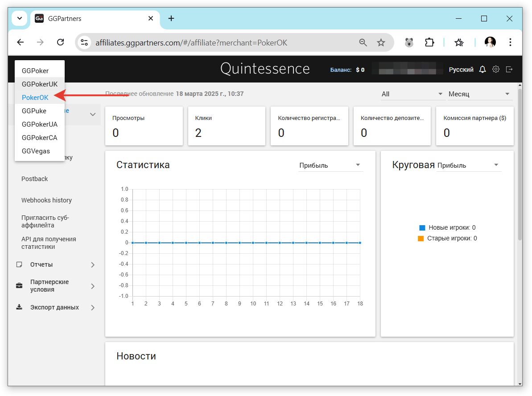Expand the Экспорт данных chevron
Viewport: 532px width, 396px height.
tap(93, 307)
